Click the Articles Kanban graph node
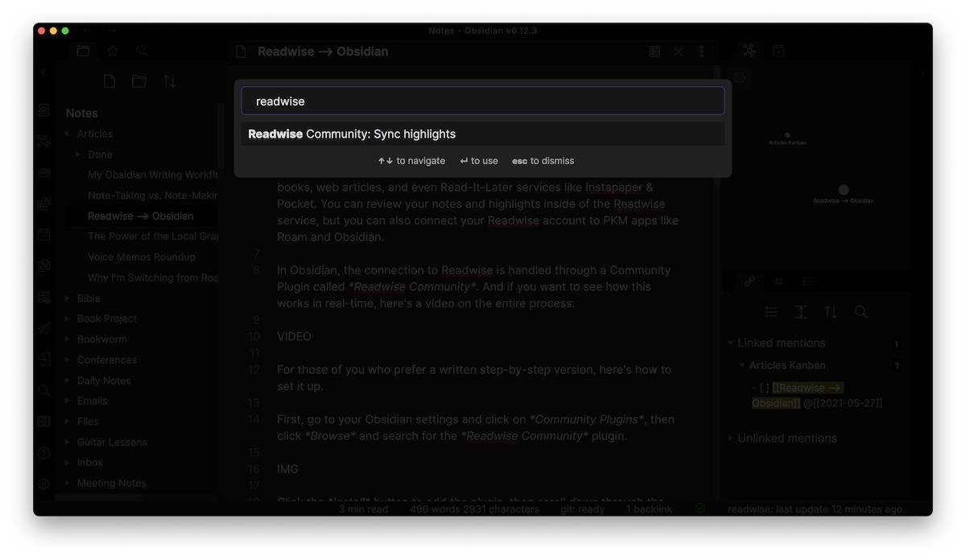 pyautogui.click(x=787, y=135)
